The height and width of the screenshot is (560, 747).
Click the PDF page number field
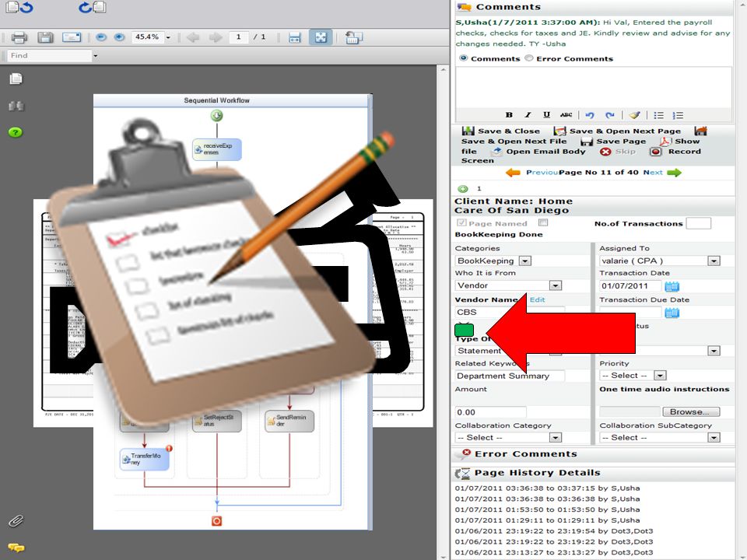[239, 37]
